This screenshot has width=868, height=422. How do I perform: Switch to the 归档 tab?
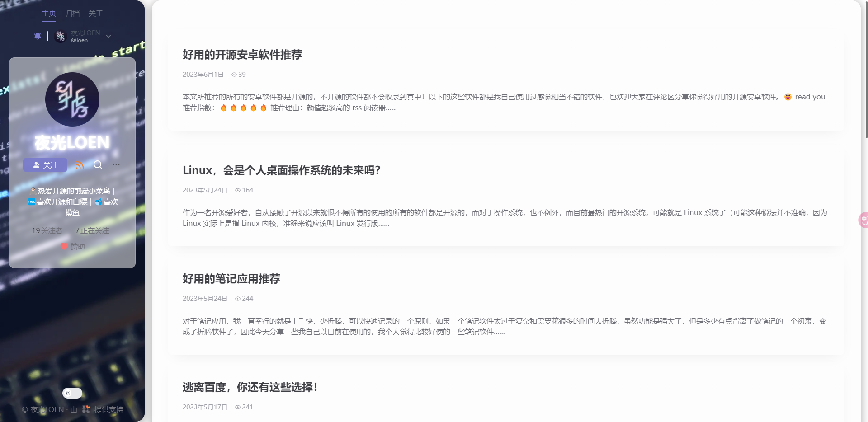tap(72, 14)
